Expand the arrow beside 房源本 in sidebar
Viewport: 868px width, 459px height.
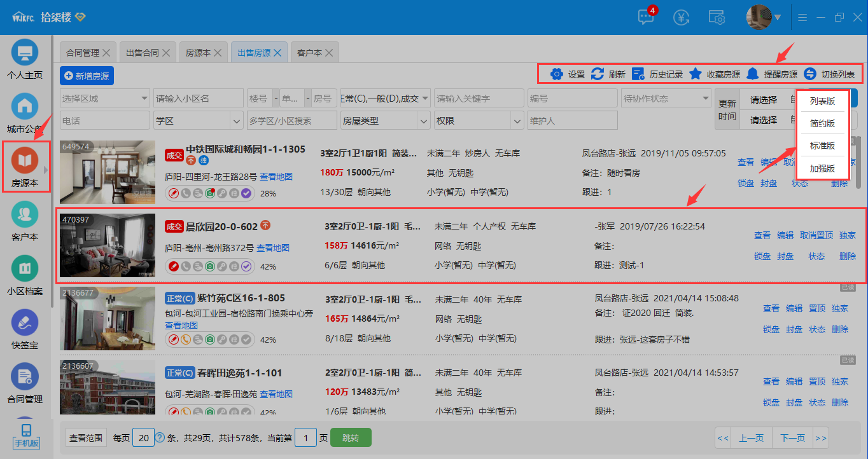tap(45, 170)
